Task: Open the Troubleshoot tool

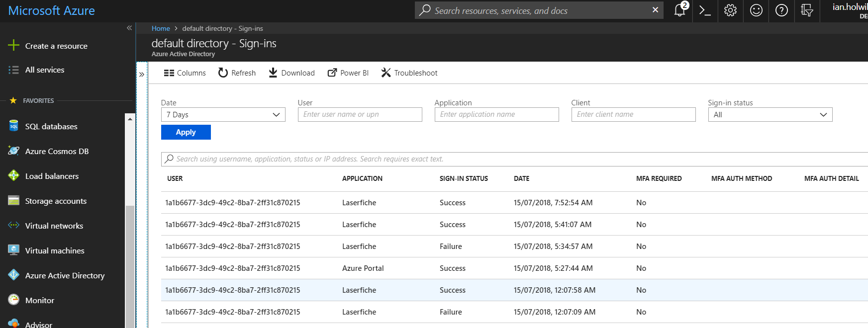Action: (409, 73)
